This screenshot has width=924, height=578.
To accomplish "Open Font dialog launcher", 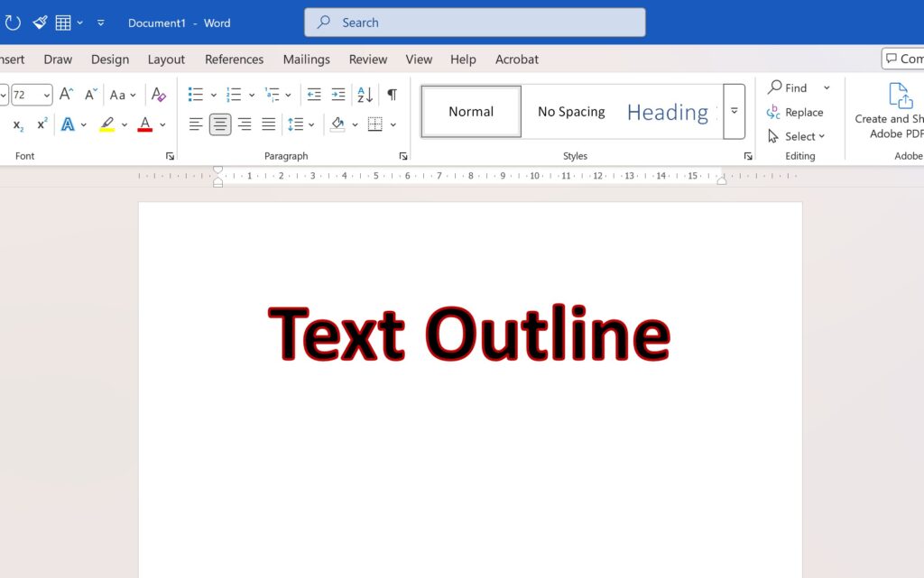I will [x=170, y=156].
